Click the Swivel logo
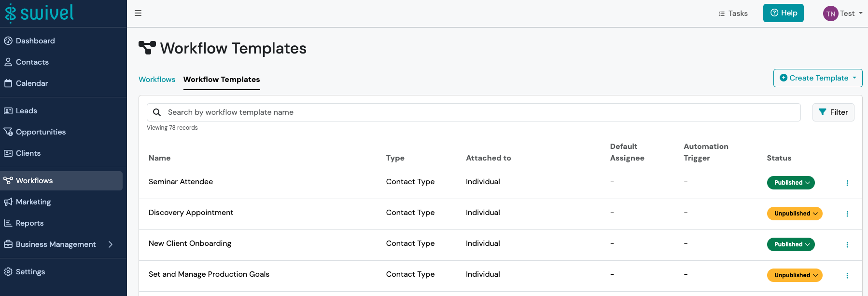This screenshot has width=868, height=296. [x=40, y=13]
